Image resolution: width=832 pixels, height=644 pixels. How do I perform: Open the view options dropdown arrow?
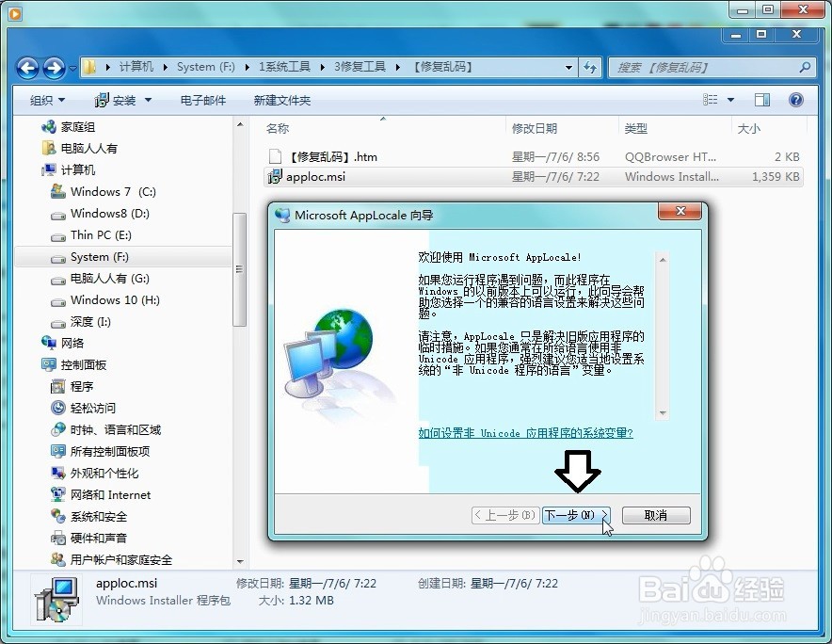(x=730, y=100)
